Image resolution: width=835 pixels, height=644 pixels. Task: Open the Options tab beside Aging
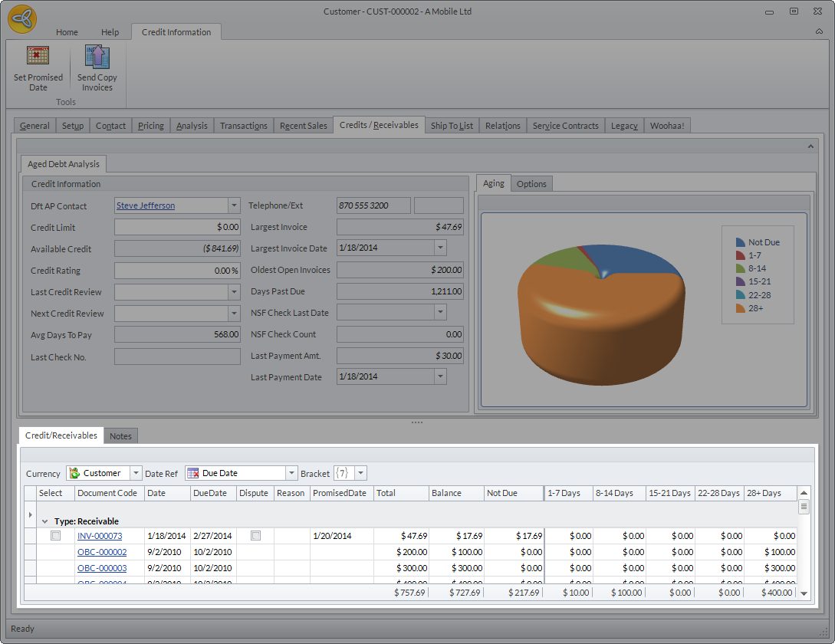point(531,184)
